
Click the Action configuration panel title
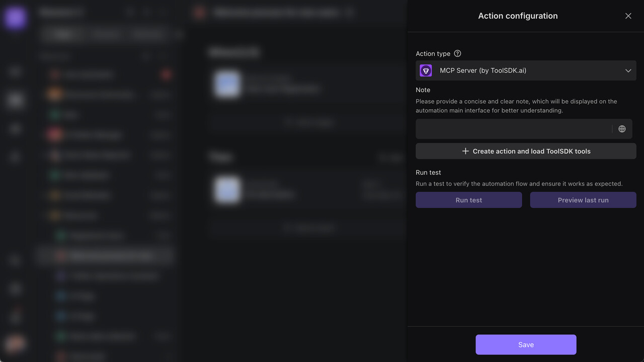518,16
